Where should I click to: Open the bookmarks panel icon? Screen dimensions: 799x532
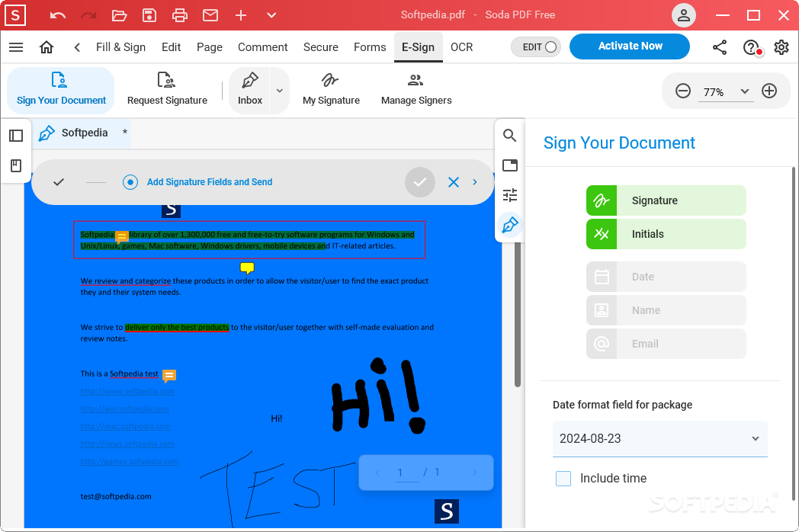[16, 165]
